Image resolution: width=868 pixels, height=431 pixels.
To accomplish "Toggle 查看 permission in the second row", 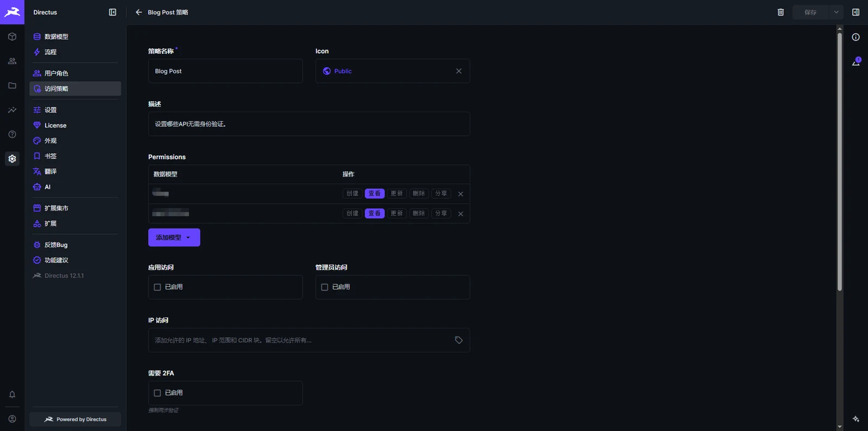I will coord(374,213).
